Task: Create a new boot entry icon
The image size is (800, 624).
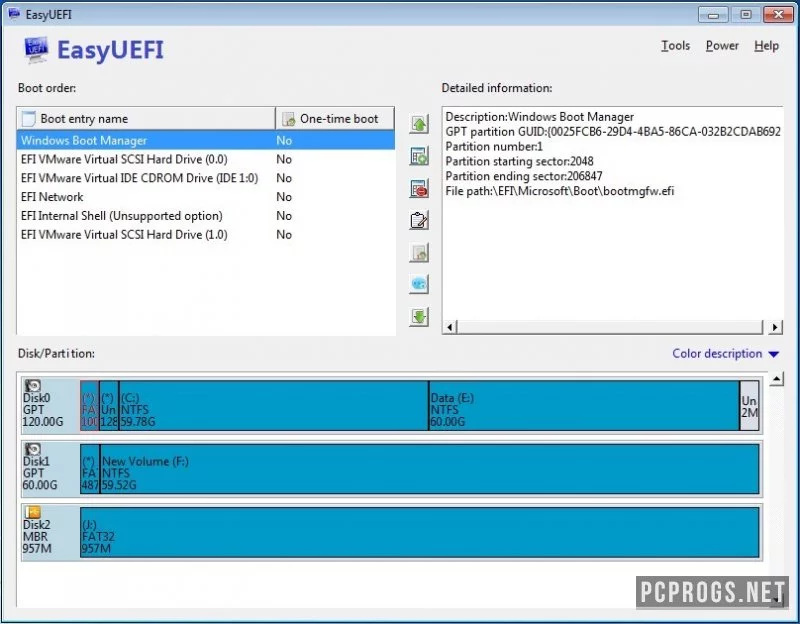Action: 419,157
